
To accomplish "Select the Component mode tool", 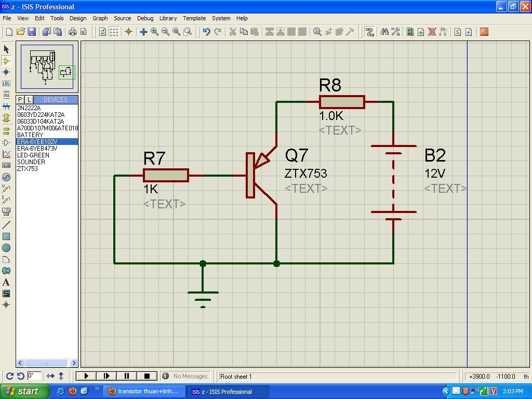I will pos(6,61).
